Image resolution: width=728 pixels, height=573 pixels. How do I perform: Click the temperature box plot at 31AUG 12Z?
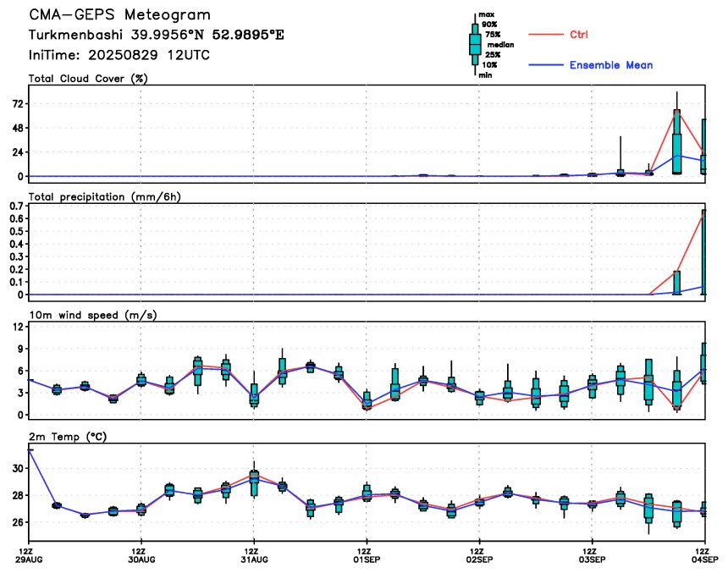254,481
